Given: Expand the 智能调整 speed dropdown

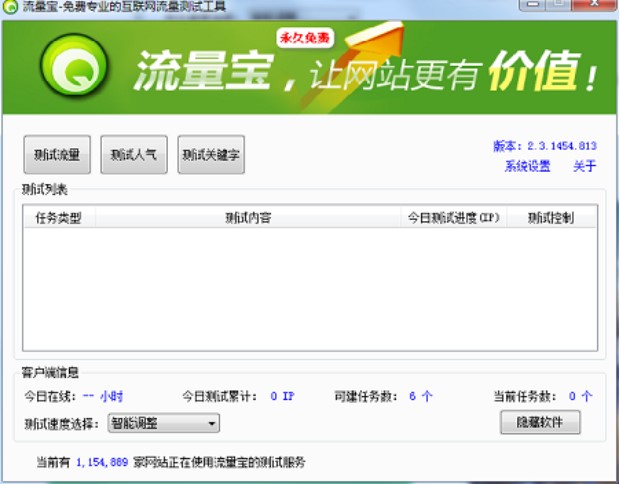Looking at the screenshot, I should tap(164, 424).
